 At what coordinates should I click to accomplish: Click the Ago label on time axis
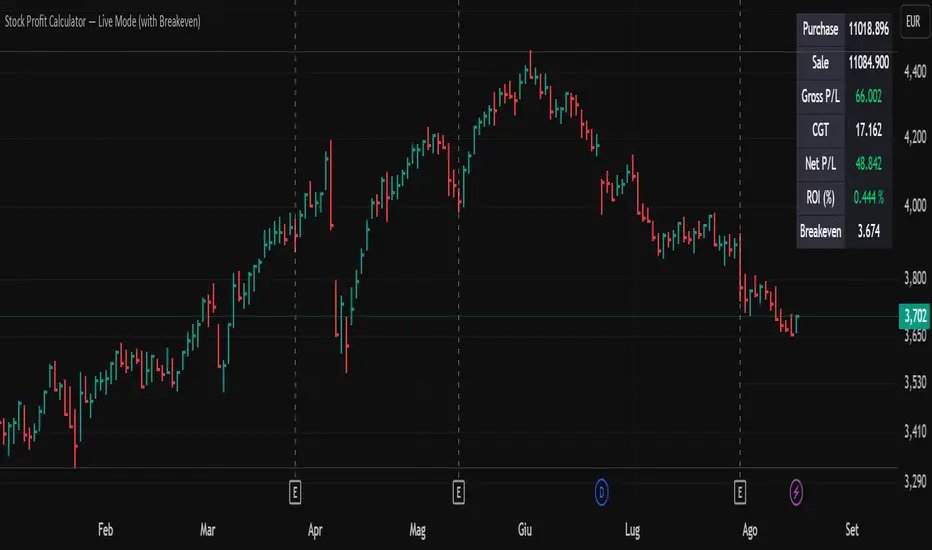point(750,530)
